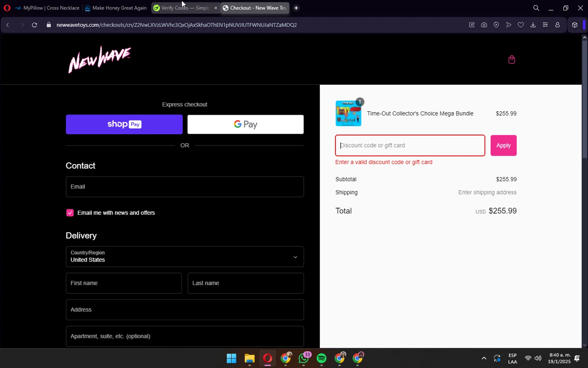
Task: Take a snapshot with the camera icon
Action: pyautogui.click(x=484, y=25)
